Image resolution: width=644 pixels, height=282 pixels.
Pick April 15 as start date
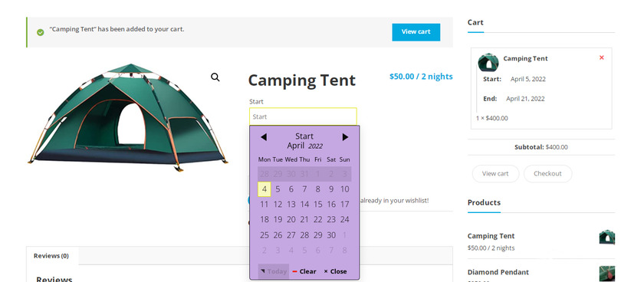tap(318, 205)
